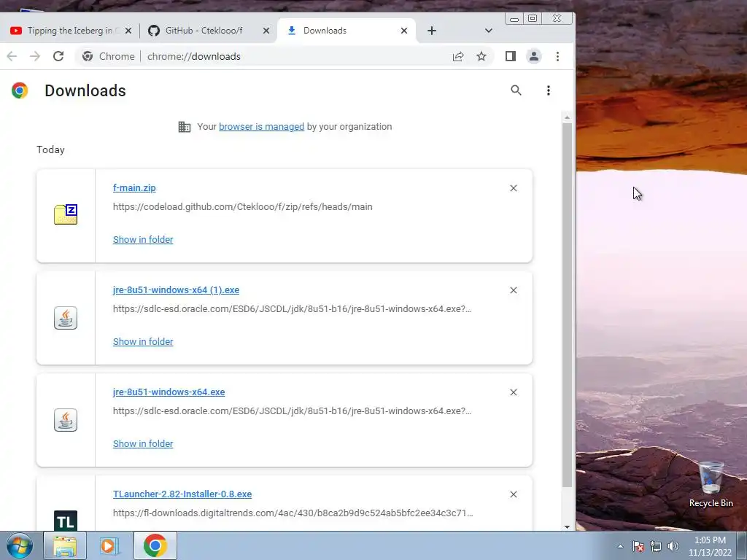Select the Downloads tab
Viewport: 747px width, 560px height.
click(345, 31)
